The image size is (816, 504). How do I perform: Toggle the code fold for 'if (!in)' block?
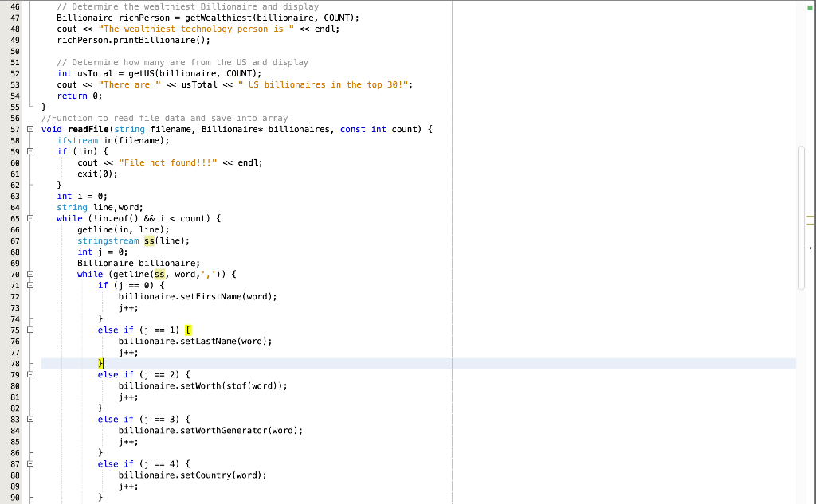[29, 151]
